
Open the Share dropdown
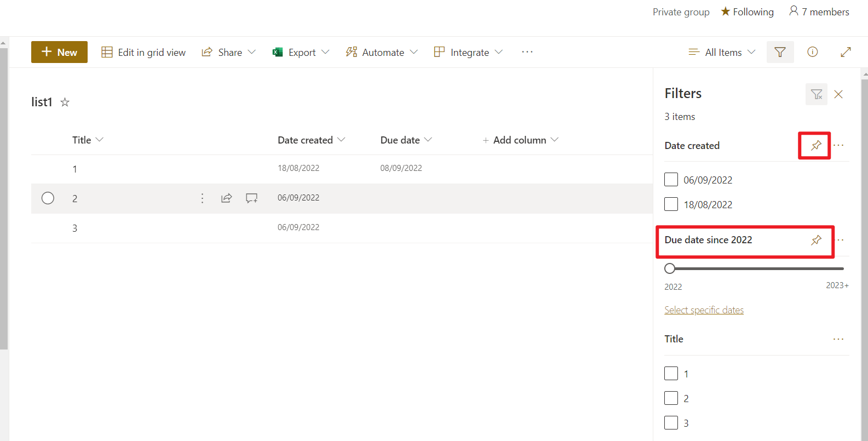pos(228,52)
